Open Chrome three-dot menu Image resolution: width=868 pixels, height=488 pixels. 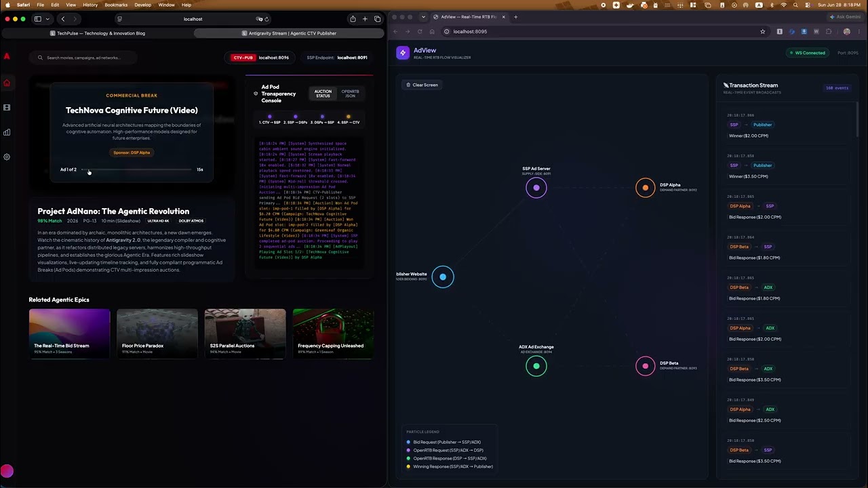click(x=858, y=31)
